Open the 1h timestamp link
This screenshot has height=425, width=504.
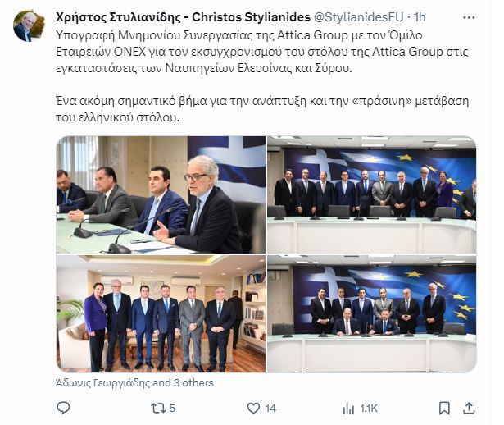(x=419, y=17)
